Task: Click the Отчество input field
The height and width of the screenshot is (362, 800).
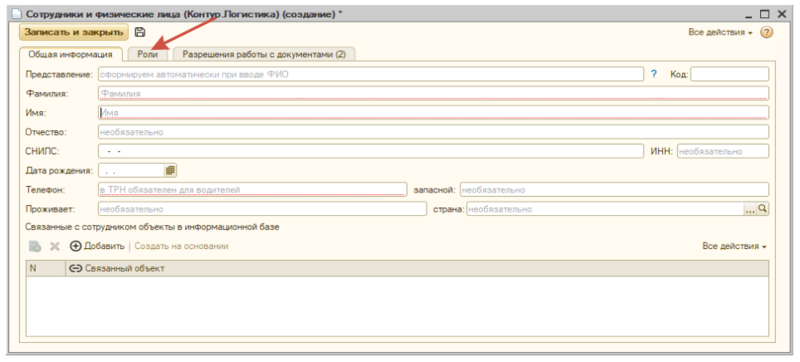Action: [x=433, y=132]
